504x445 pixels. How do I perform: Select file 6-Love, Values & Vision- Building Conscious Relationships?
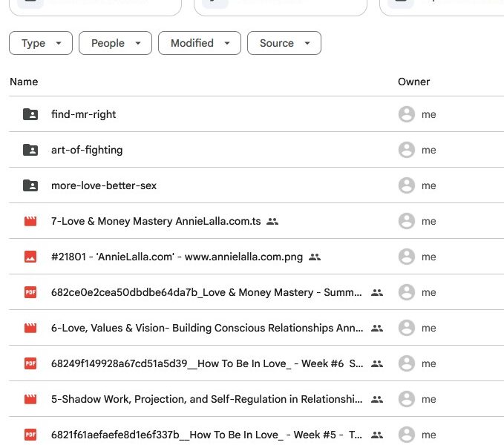(207, 328)
